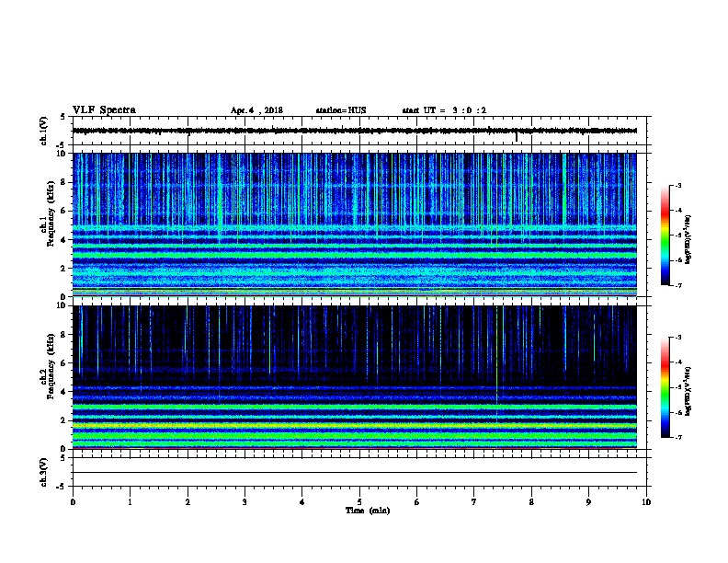Select the date text "Apr. 4, 2018"
Screen dimensions: 728x563
[256, 110]
